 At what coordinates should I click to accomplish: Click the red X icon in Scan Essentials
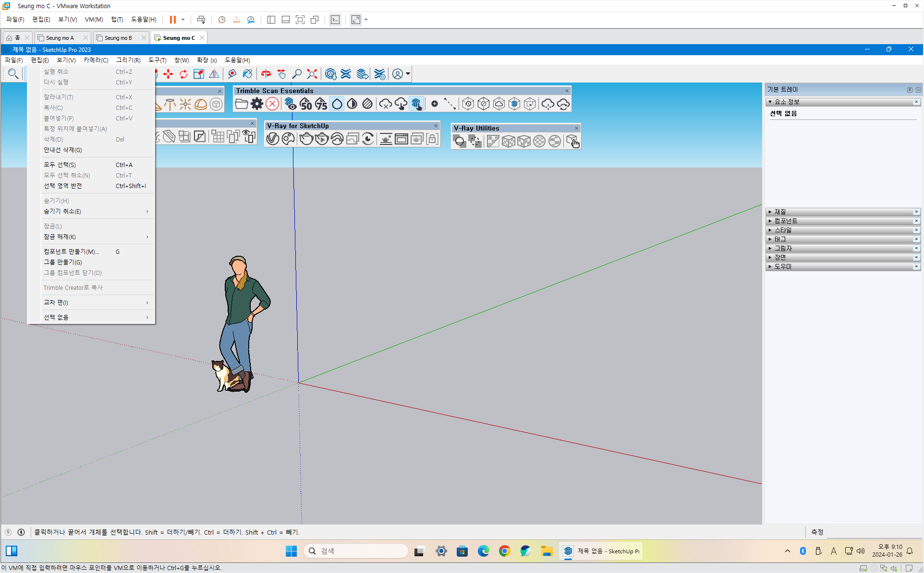(272, 104)
